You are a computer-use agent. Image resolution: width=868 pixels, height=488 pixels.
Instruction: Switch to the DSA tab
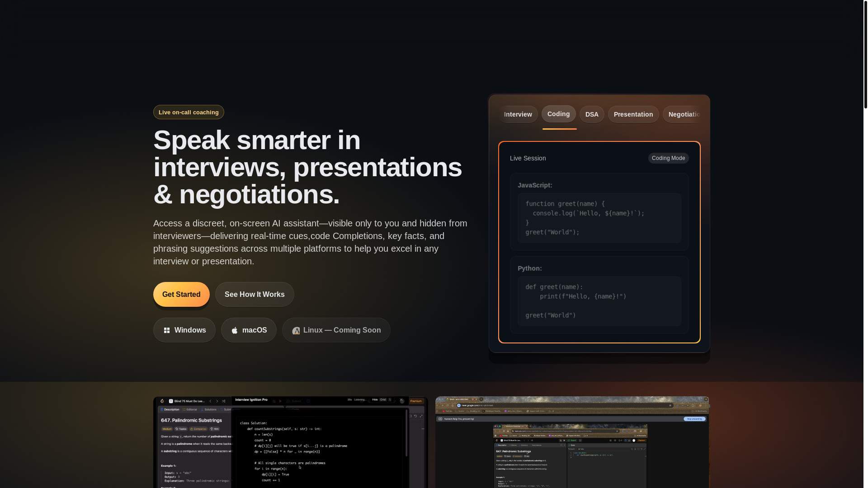tap(592, 114)
